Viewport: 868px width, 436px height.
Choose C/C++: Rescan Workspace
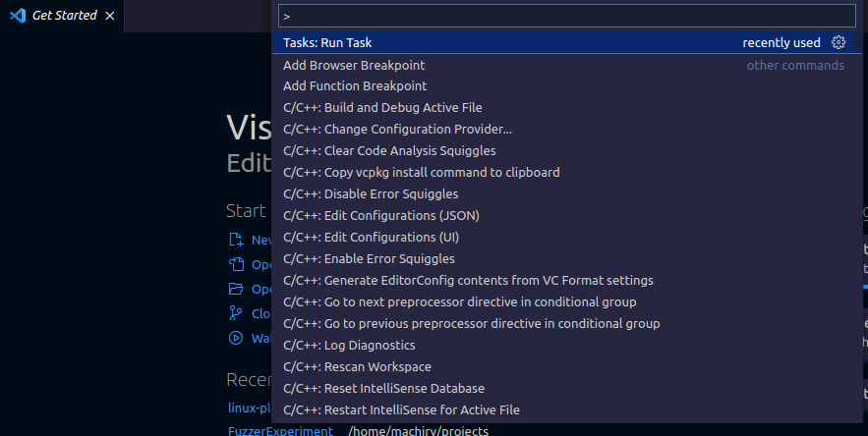[567, 367]
